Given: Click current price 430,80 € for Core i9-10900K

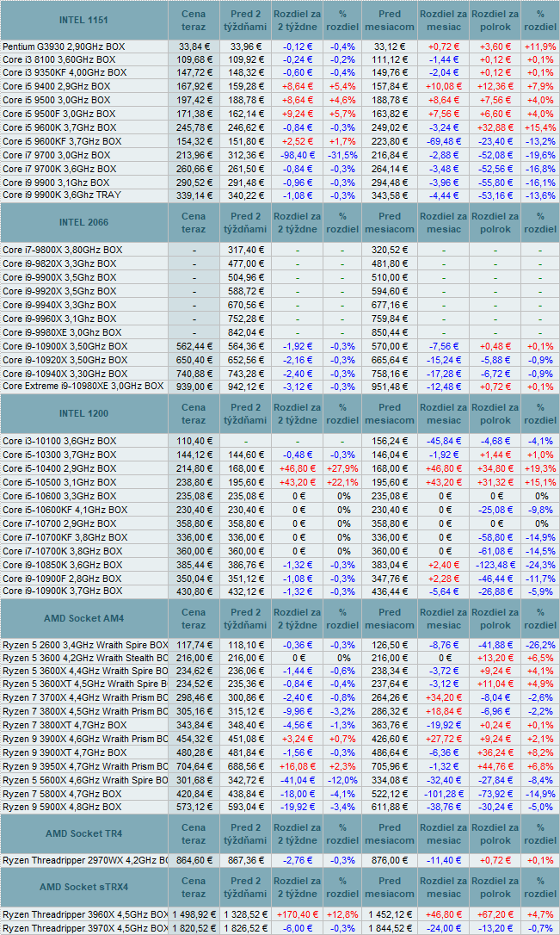Looking at the screenshot, I should click(194, 591).
